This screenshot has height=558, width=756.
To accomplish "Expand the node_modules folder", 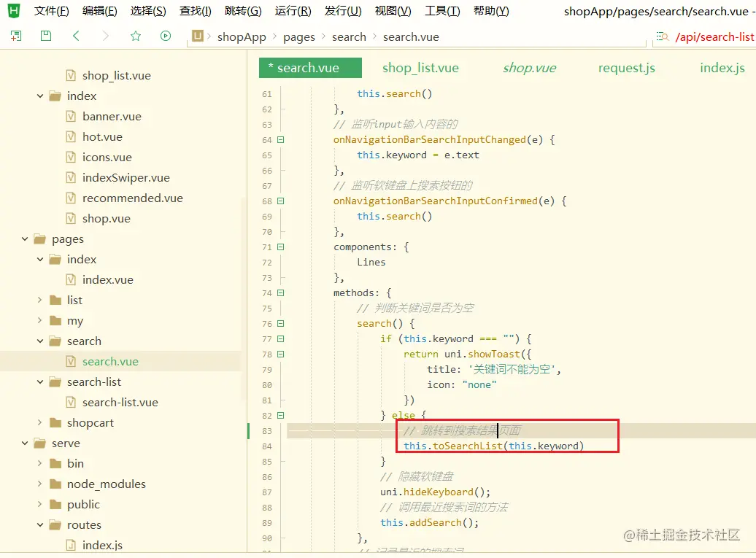I will tap(40, 484).
